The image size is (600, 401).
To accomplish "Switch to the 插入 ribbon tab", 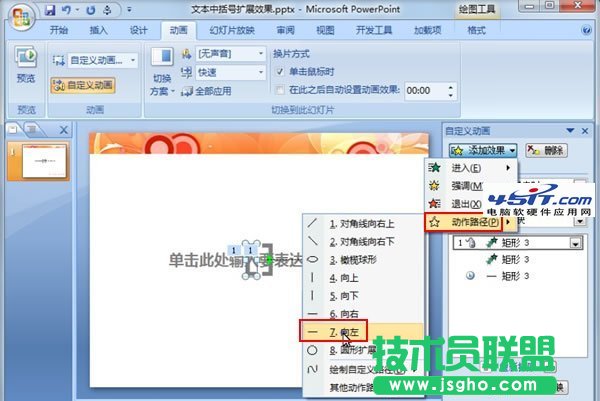I will [99, 30].
